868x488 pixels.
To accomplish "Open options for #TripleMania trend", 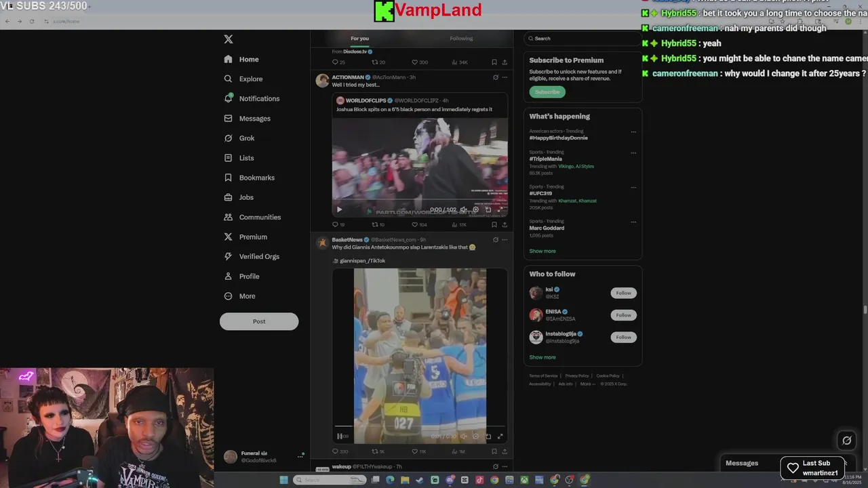I will point(633,152).
